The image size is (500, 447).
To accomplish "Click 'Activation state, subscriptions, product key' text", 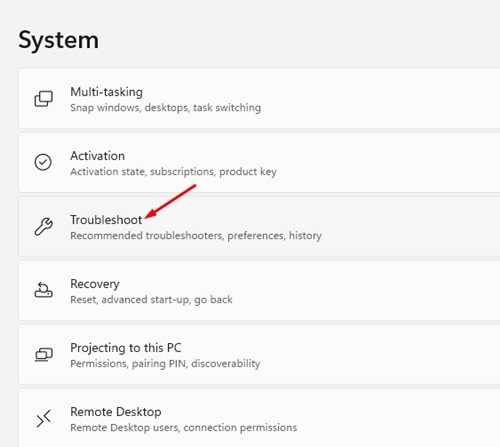I will coord(173,172).
